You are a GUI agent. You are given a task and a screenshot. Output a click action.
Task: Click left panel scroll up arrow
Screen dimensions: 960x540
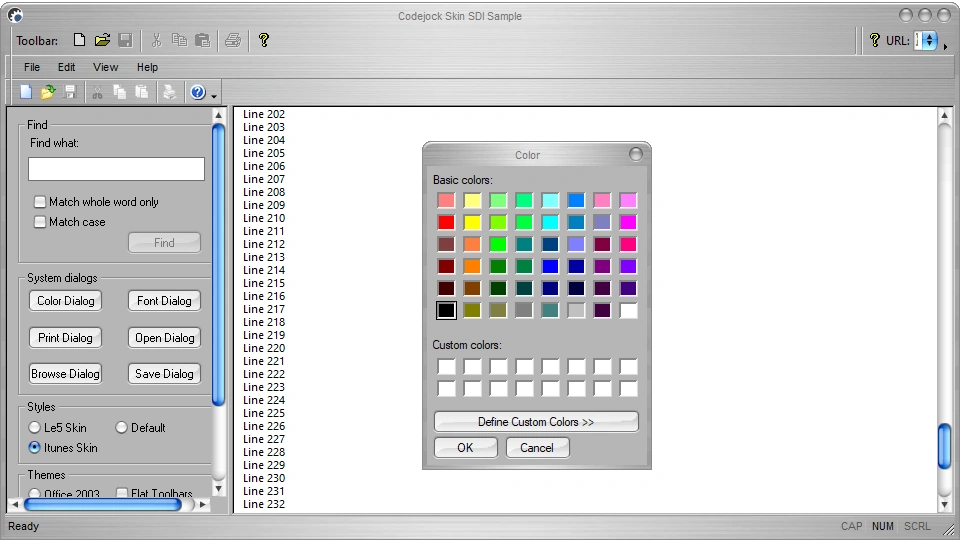219,115
